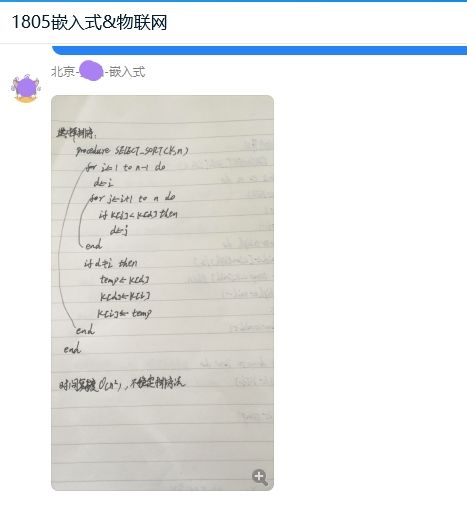Open the group title 1805嵌入式&物联网
Screen dimensions: 467x513
pos(89,22)
